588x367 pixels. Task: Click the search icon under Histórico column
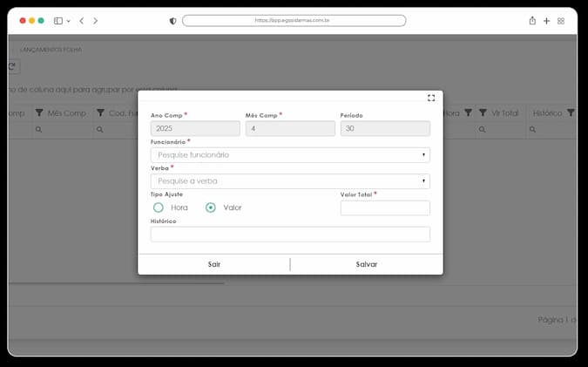coord(532,130)
